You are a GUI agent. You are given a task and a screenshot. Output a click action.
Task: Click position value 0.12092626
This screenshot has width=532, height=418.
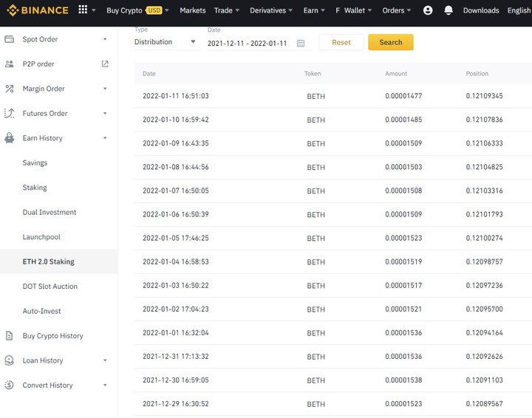point(484,356)
